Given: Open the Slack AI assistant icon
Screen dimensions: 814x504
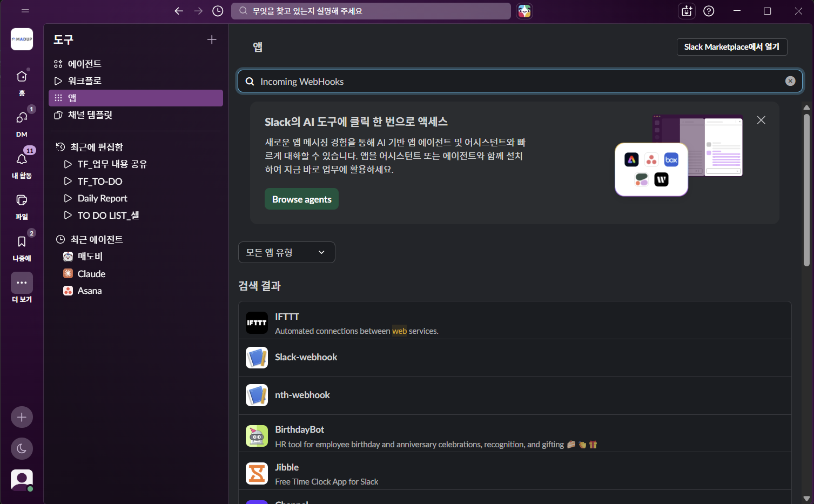Looking at the screenshot, I should tap(524, 11).
